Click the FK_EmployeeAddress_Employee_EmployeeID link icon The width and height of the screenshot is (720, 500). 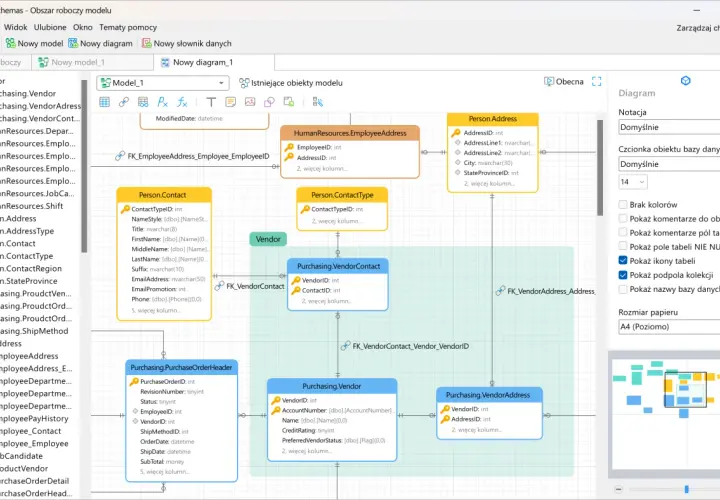pyautogui.click(x=120, y=156)
